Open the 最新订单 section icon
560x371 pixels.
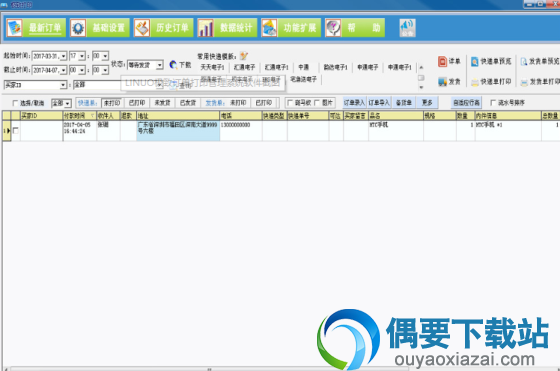tap(15, 28)
